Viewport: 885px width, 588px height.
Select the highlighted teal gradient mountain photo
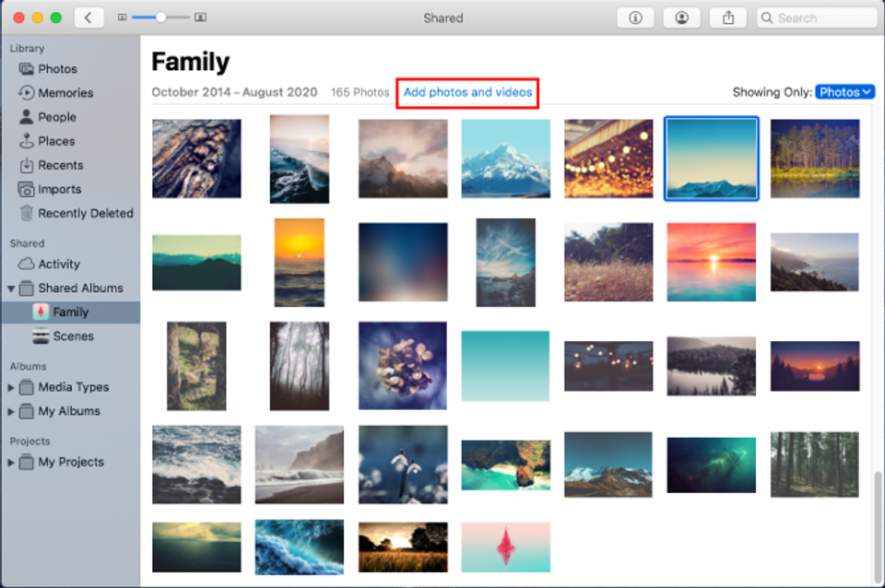[711, 159]
